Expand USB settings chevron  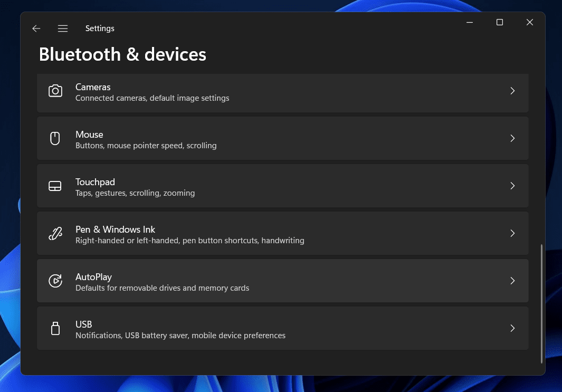[x=512, y=328]
